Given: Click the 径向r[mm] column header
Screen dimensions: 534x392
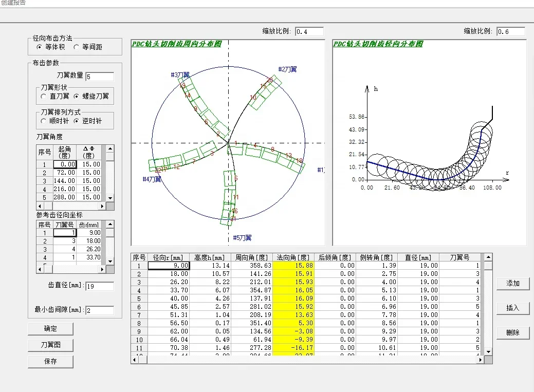Looking at the screenshot, I should click(x=169, y=257).
